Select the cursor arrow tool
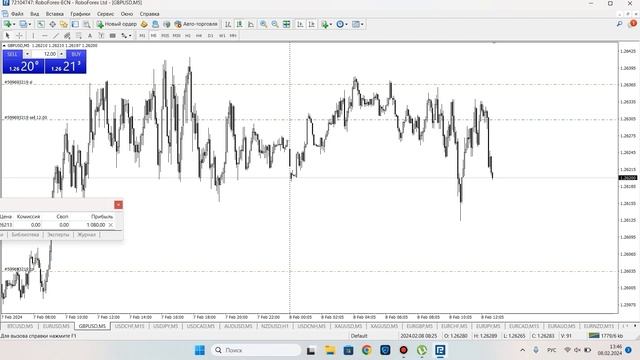This screenshot has height=360, width=640. coord(7,36)
